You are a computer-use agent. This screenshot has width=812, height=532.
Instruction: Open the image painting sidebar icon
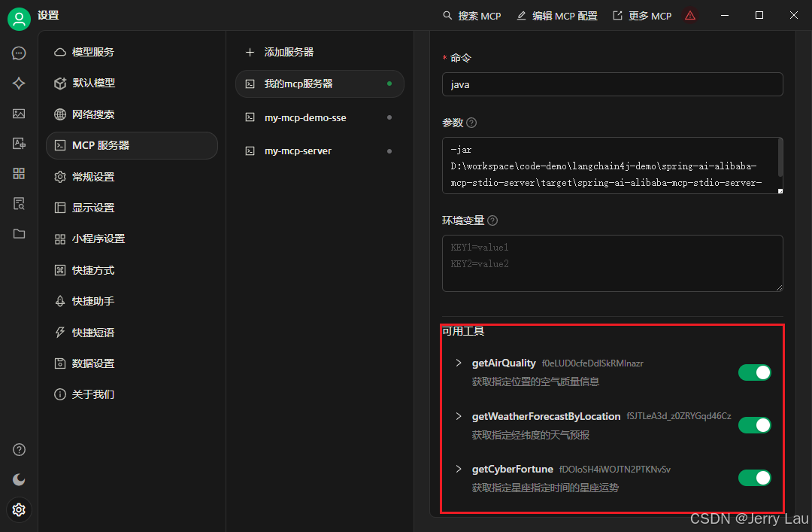[19, 113]
